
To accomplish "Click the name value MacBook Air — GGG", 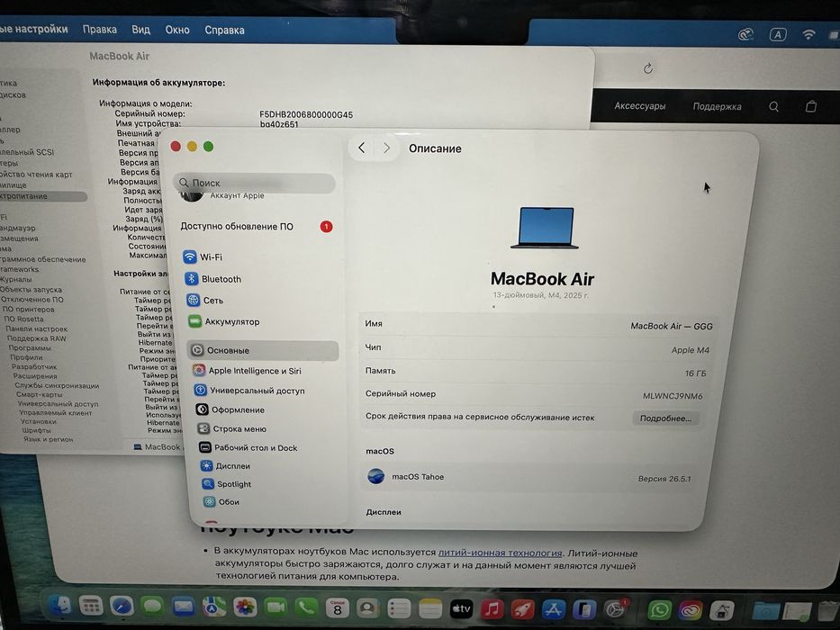I will (672, 326).
